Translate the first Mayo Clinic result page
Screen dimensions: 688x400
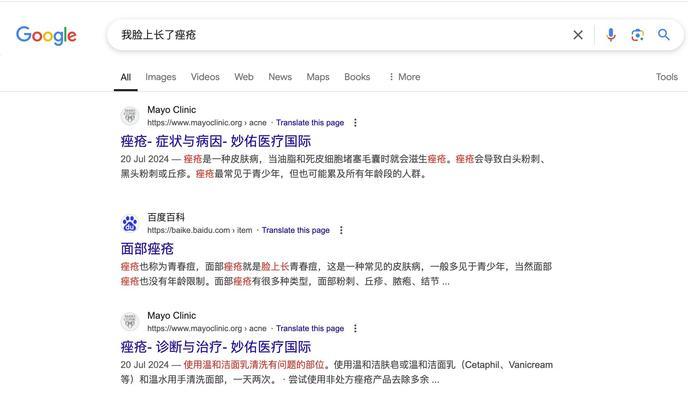coord(310,123)
